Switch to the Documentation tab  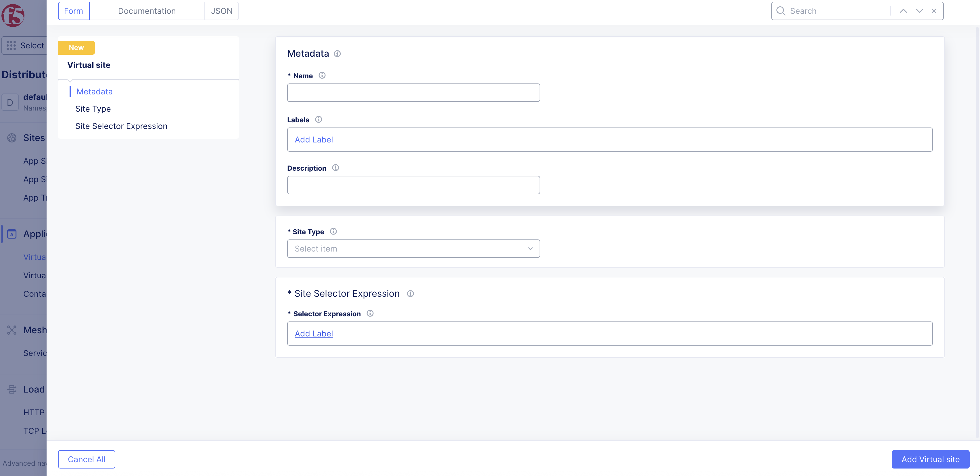click(x=147, y=11)
